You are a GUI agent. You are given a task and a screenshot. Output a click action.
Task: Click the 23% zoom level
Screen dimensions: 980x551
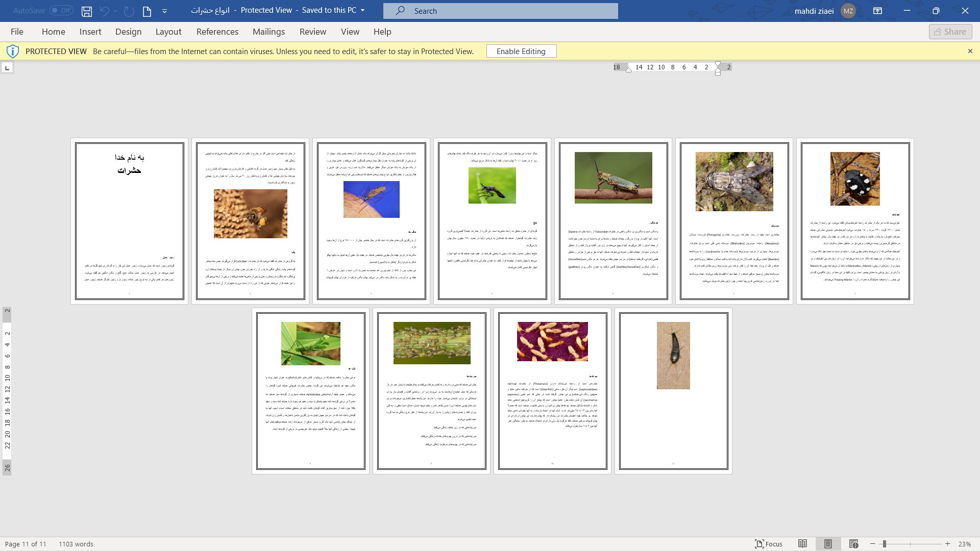(x=964, y=544)
